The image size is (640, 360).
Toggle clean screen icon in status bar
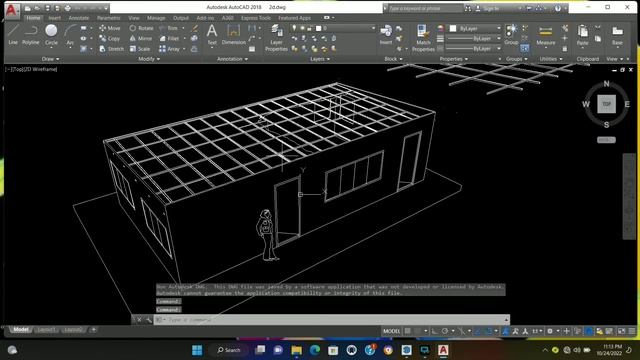[622, 331]
